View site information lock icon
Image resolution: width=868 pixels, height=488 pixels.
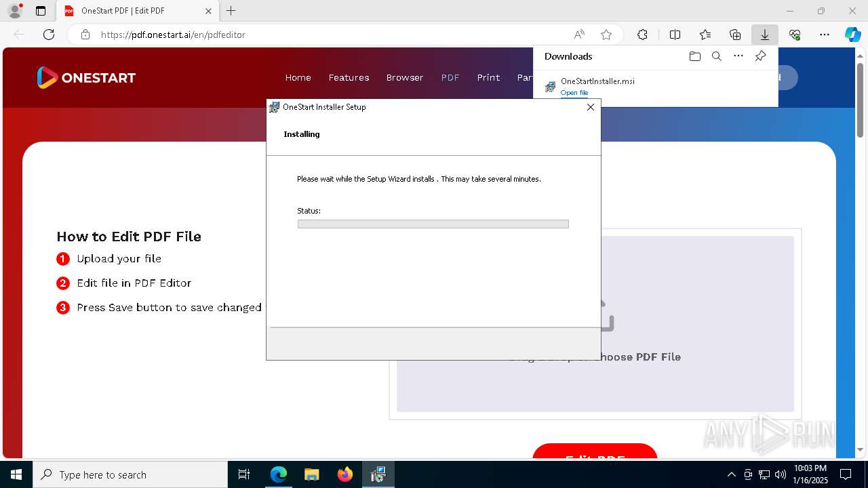[x=85, y=35]
